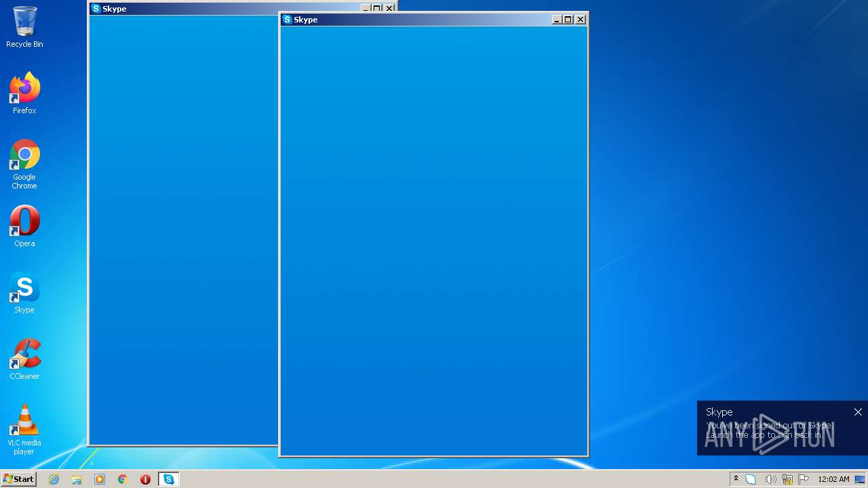Launch Internet Explorer from the taskbar

click(x=54, y=479)
